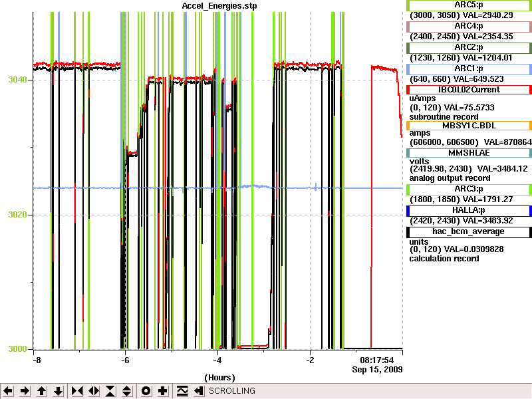The image size is (532, 399).
Task: Select the MMSHLAE curve legend
Action: (x=469, y=153)
